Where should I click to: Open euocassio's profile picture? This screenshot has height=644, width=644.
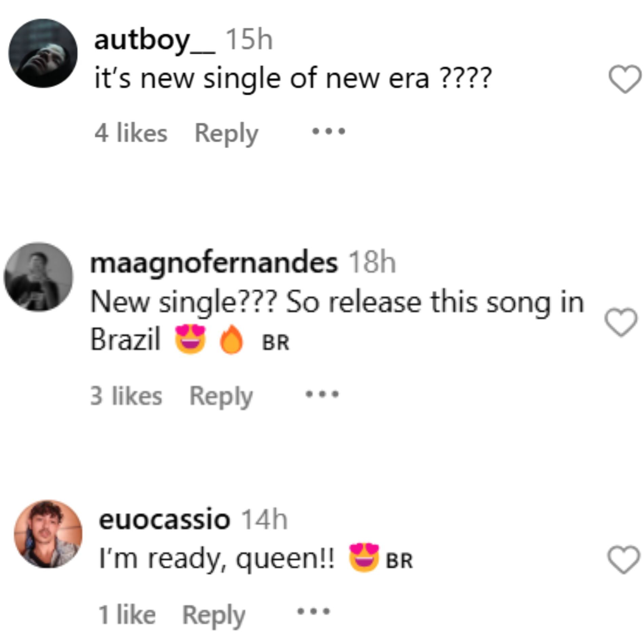[48, 534]
